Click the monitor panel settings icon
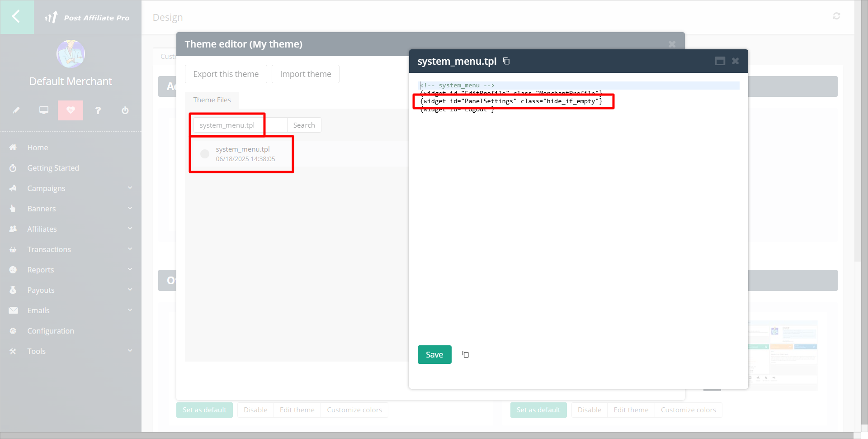Image resolution: width=868 pixels, height=439 pixels. coord(44,110)
